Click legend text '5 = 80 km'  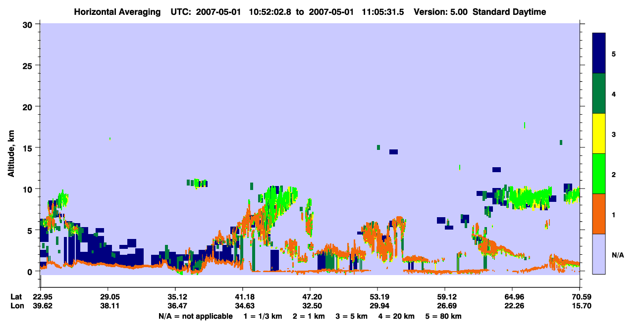443,316
